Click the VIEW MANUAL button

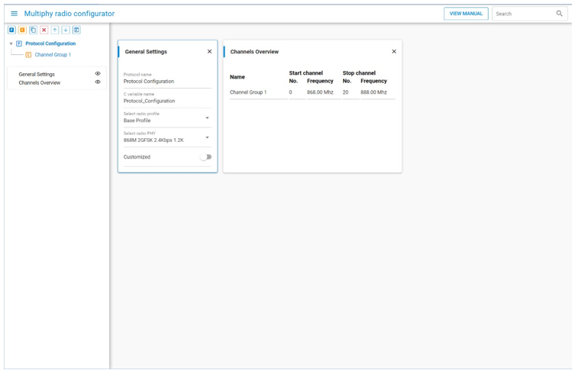coord(466,14)
